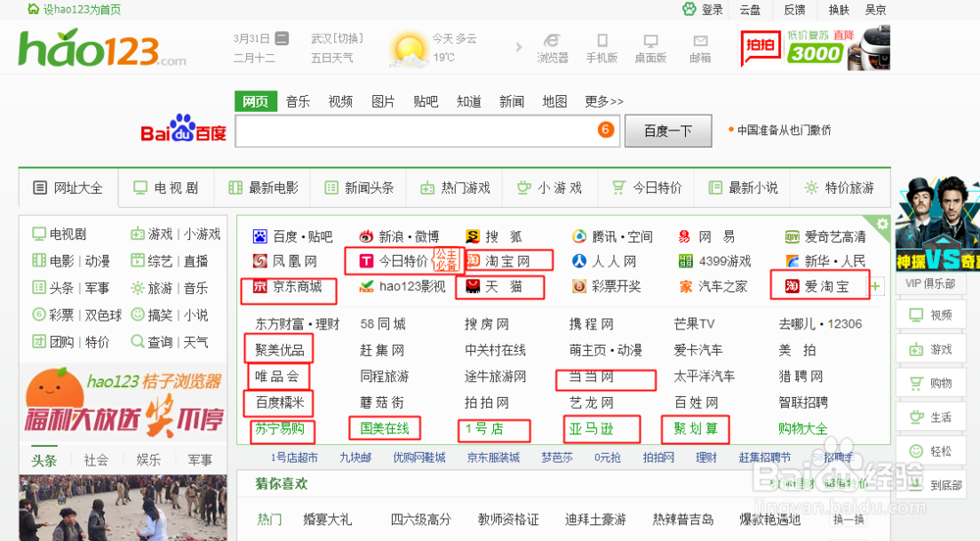Screen dimensions: 980x541
Task: Open the news photo thumbnail
Action: (x=122, y=508)
